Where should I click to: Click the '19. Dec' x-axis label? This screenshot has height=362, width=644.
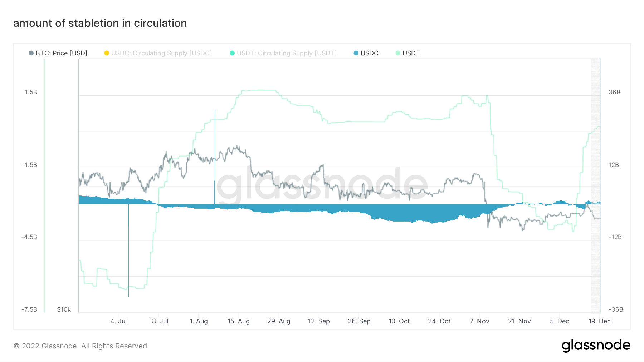(x=600, y=321)
